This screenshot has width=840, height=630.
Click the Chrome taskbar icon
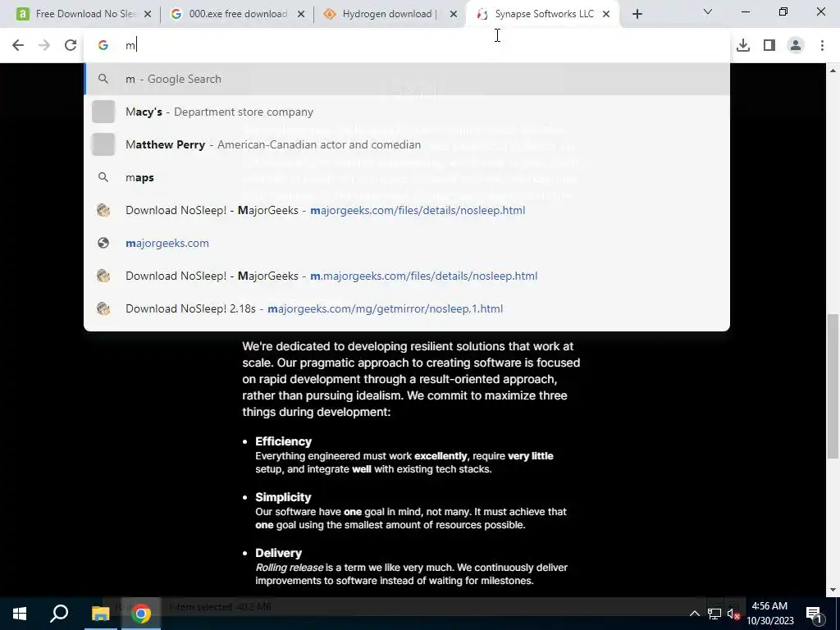141,614
